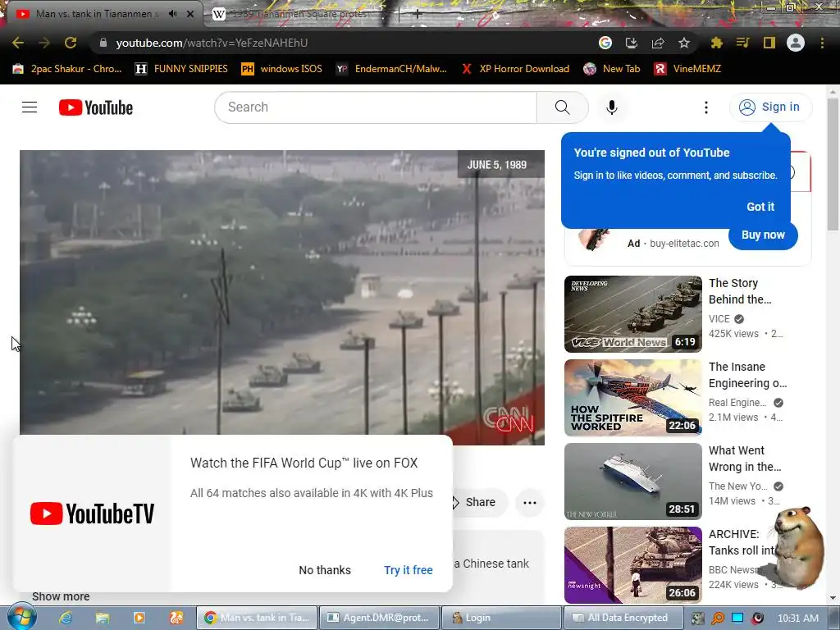Switch to All Data Encrypted taskbar window
840x630 pixels.
[x=623, y=618]
